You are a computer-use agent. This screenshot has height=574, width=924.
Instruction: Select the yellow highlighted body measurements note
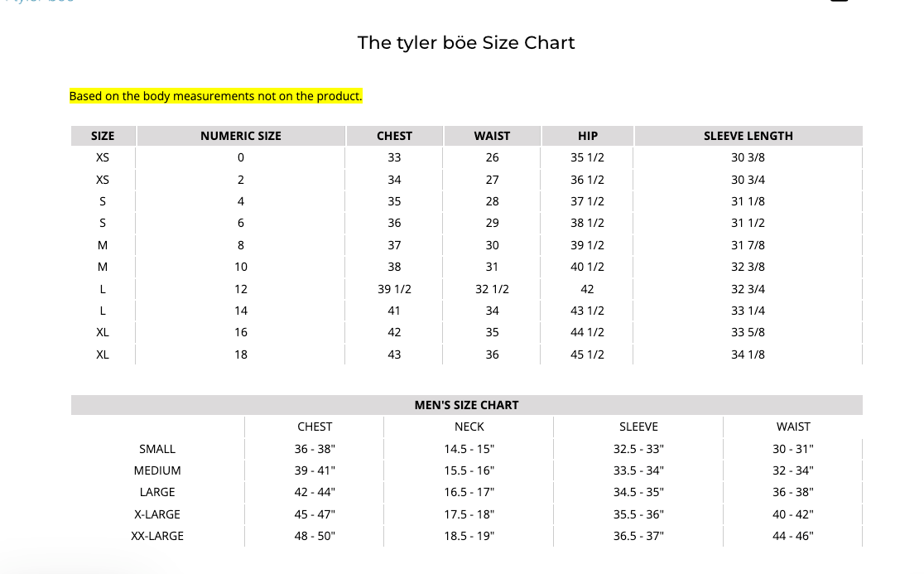tap(215, 96)
